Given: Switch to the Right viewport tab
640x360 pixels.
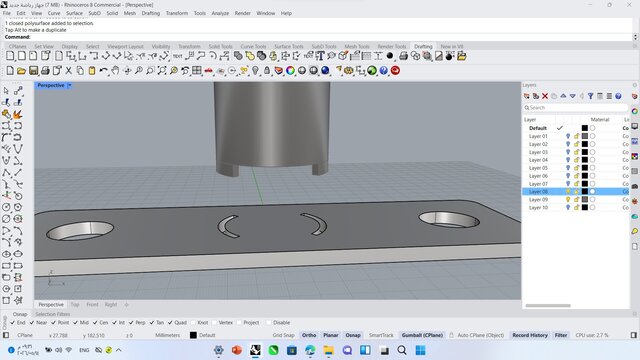Looking at the screenshot, I should click(111, 304).
